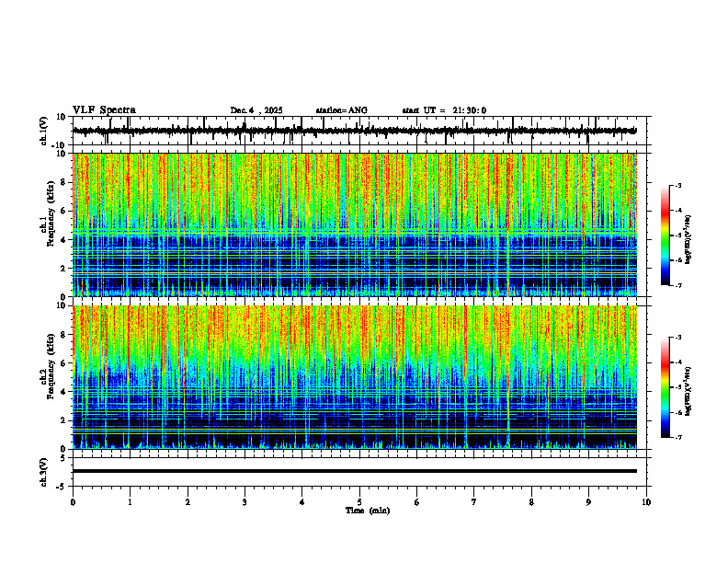Click the "-10" tick on ch.1(V) axis
The width and height of the screenshot is (728, 563).
tap(60, 145)
